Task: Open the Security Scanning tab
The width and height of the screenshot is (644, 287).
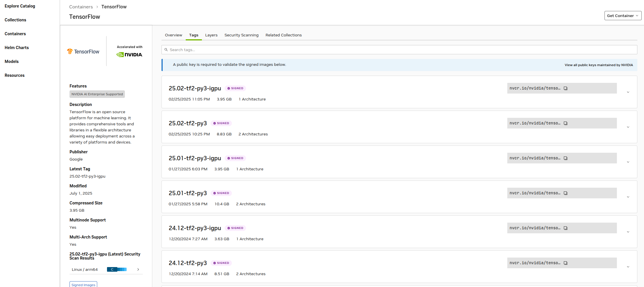Action: click(x=241, y=35)
